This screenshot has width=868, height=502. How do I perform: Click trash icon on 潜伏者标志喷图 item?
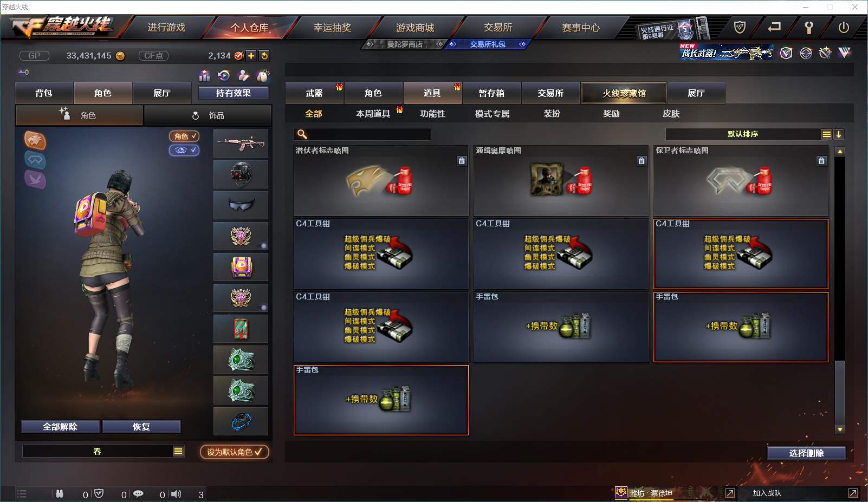pyautogui.click(x=462, y=161)
